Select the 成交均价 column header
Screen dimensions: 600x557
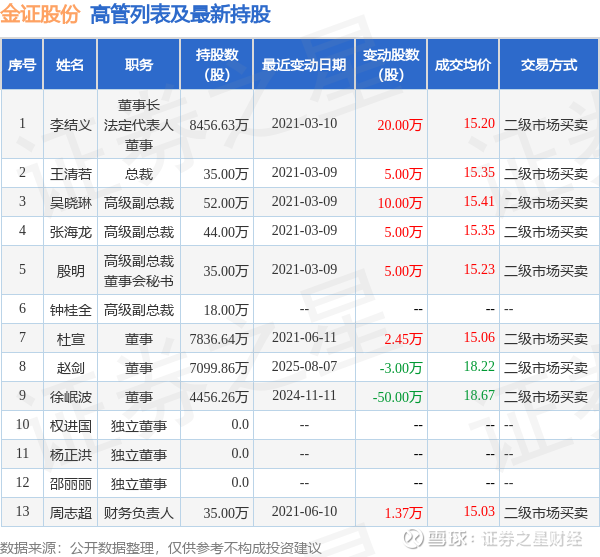[463, 64]
